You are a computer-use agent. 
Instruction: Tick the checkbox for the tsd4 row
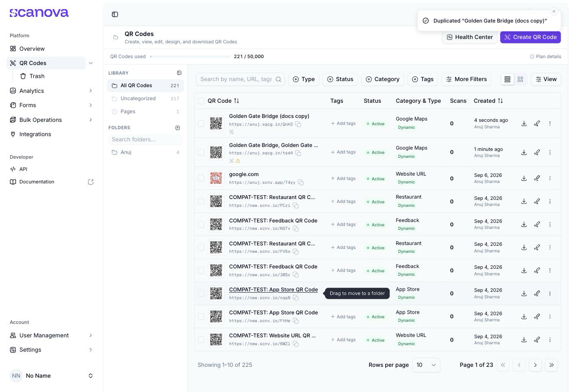[x=201, y=152]
